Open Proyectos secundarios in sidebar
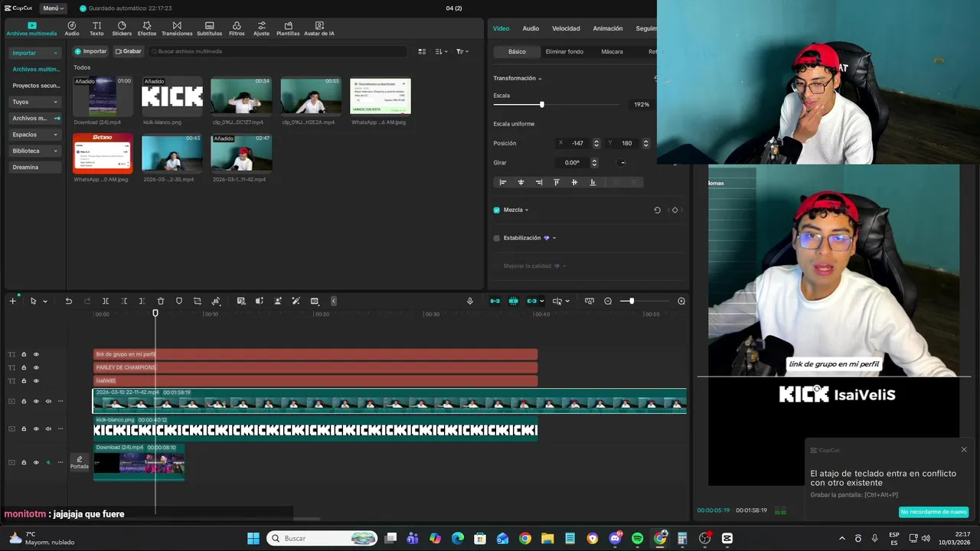 [x=35, y=86]
